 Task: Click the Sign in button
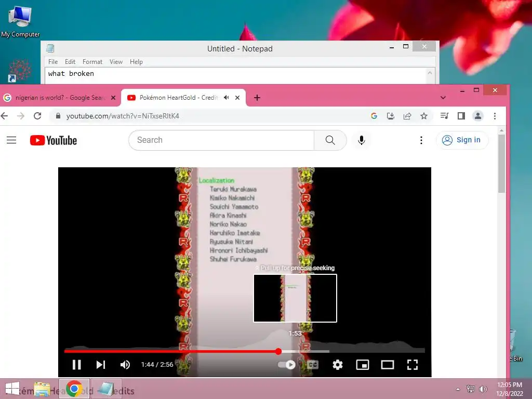pos(462,140)
